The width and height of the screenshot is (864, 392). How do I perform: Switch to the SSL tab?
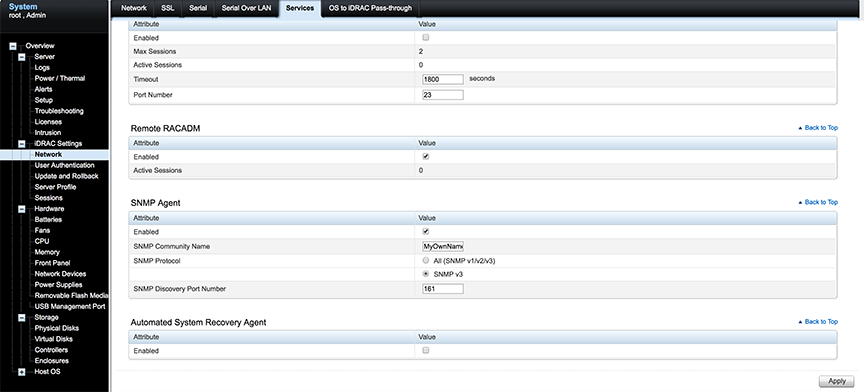(168, 8)
